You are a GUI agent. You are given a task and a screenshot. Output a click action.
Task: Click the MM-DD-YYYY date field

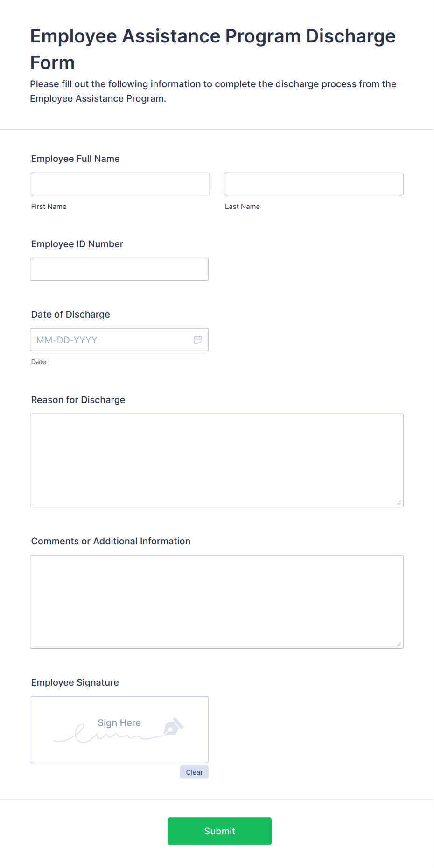tap(119, 340)
